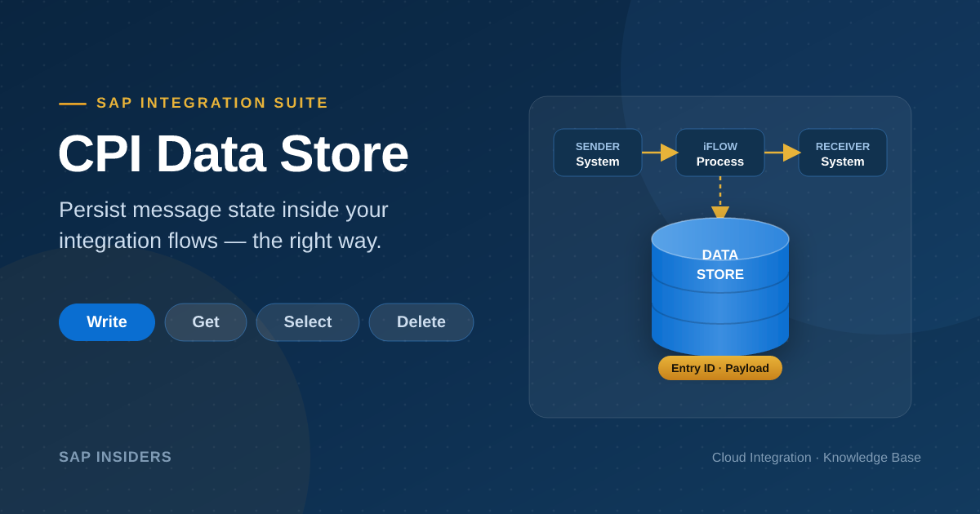Click the dashed arrow pointing to Data Store

point(720,198)
